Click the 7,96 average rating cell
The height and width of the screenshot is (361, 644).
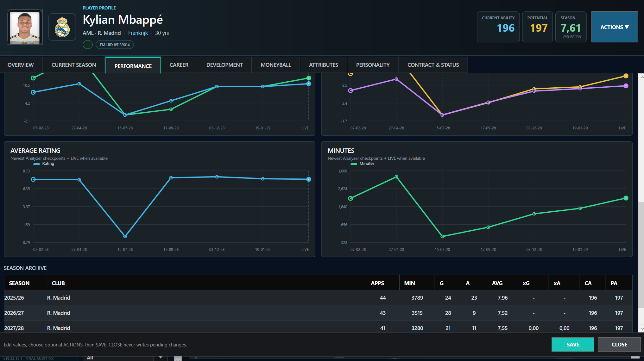[x=502, y=298]
